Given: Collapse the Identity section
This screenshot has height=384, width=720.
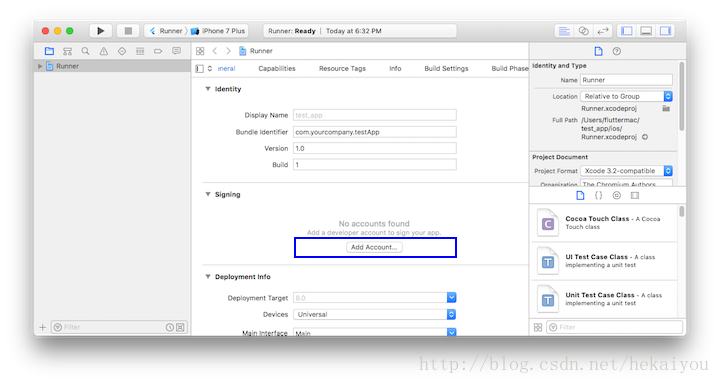Looking at the screenshot, I should coord(208,89).
